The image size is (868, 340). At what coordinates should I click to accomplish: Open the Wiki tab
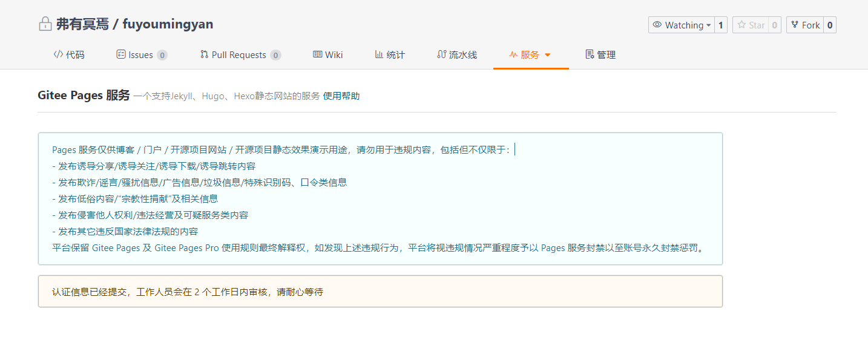pos(328,54)
